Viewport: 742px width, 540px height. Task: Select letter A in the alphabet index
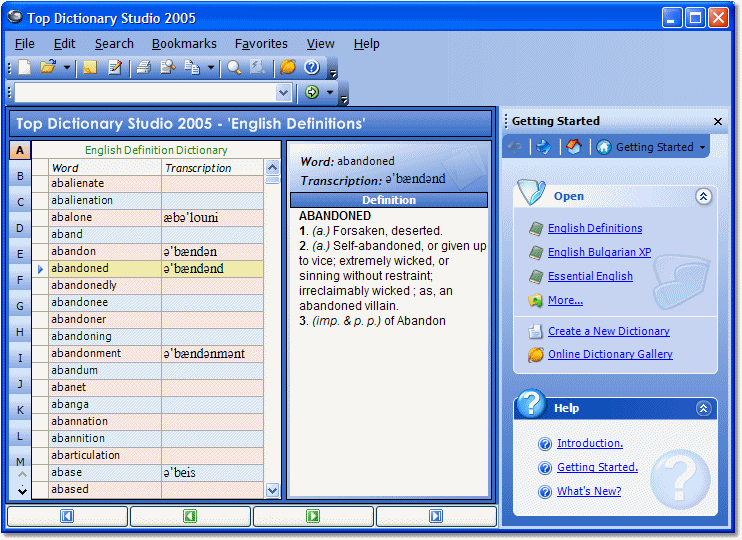pos(20,150)
